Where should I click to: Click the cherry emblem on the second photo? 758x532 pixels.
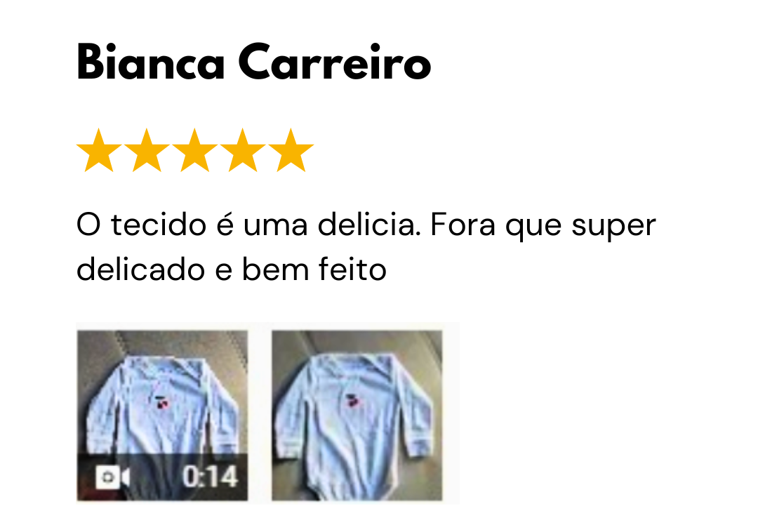pos(354,401)
